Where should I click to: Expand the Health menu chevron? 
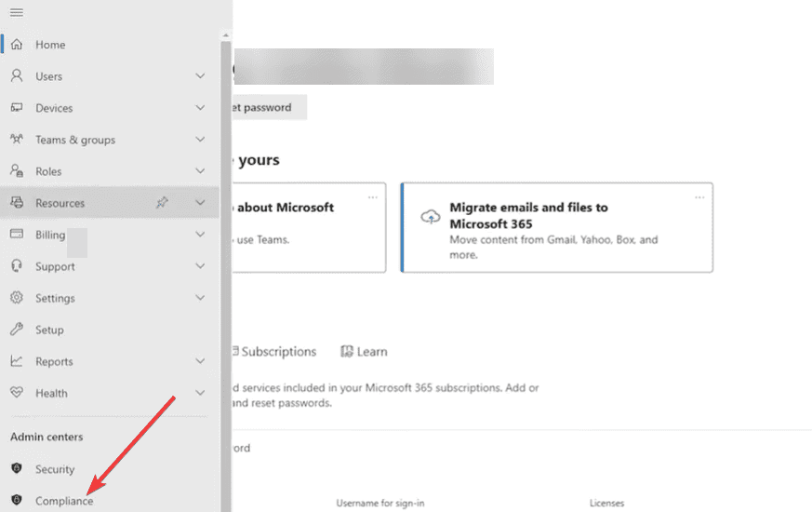point(200,393)
